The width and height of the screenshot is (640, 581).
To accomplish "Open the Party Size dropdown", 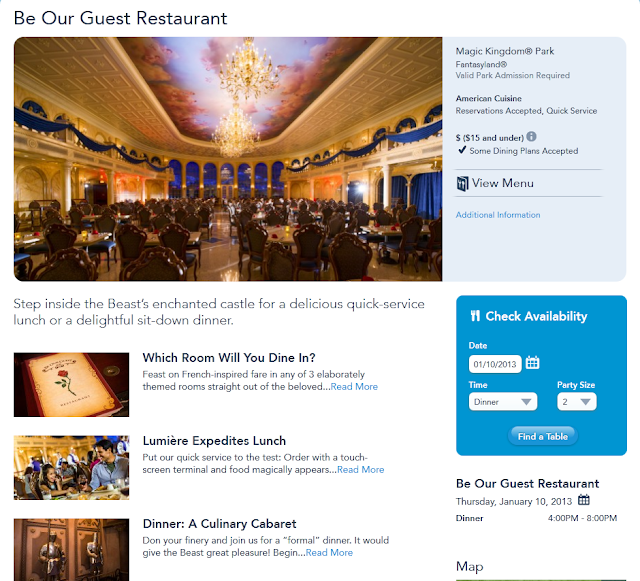I will click(x=577, y=402).
